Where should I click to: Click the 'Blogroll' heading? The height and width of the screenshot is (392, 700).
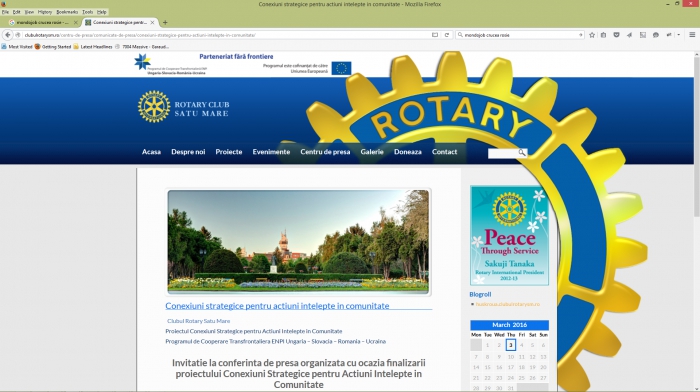point(480,294)
